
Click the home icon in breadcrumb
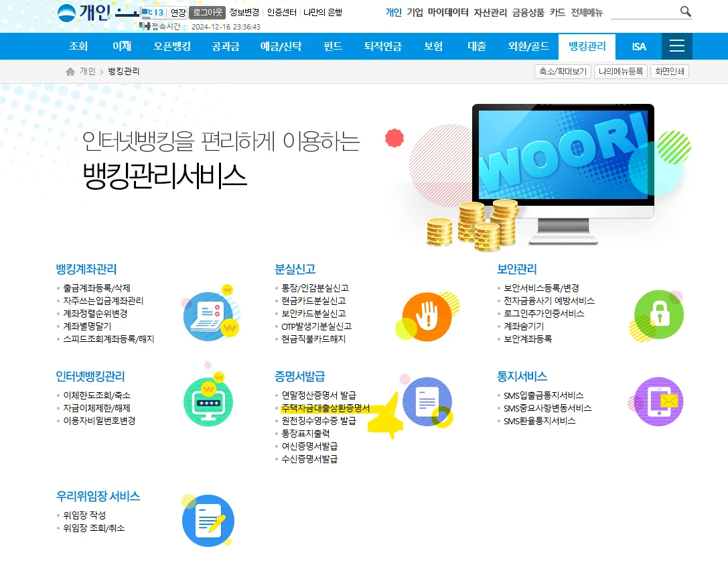click(x=70, y=72)
